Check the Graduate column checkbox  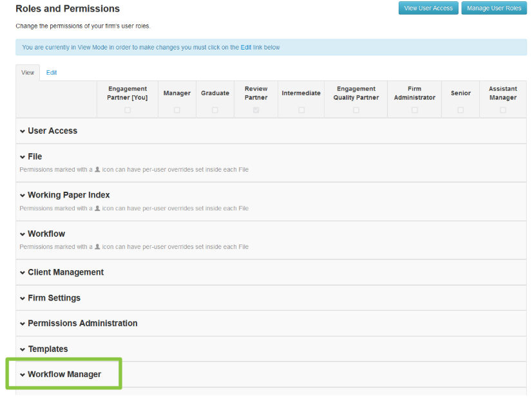point(214,110)
